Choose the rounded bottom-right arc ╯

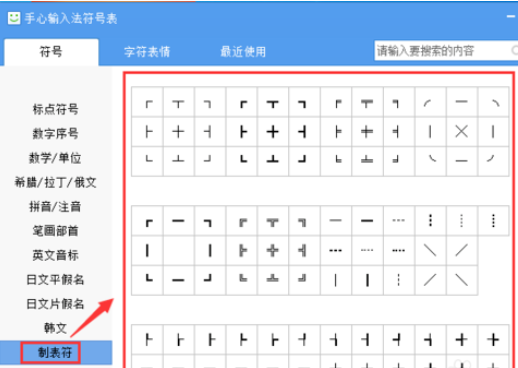(x=493, y=161)
